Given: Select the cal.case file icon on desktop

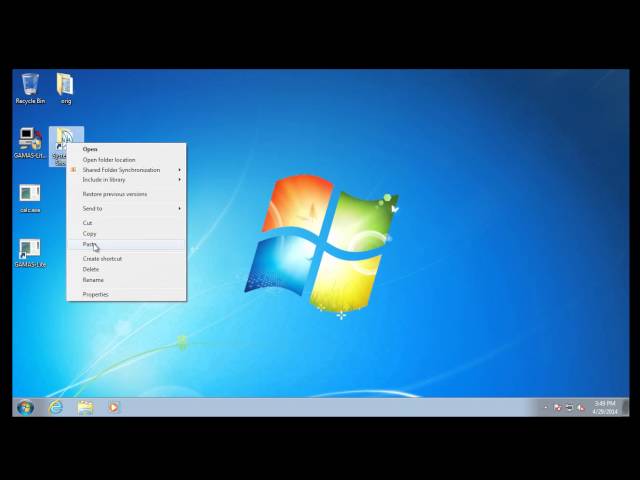Looking at the screenshot, I should [x=30, y=198].
